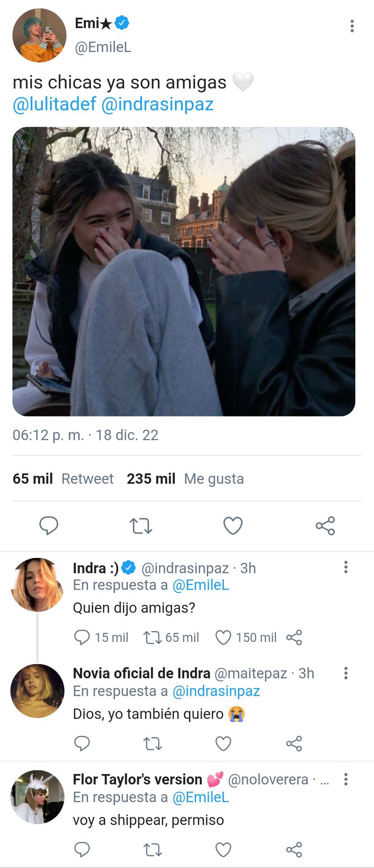Like the "Dios, yo también quiero" reply
This screenshot has width=374, height=868.
[x=223, y=744]
